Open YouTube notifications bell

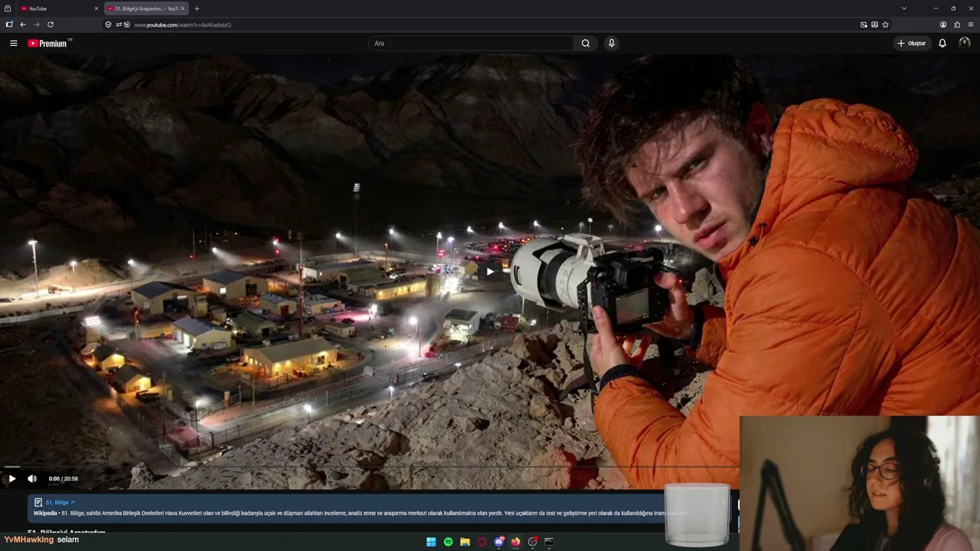(942, 44)
